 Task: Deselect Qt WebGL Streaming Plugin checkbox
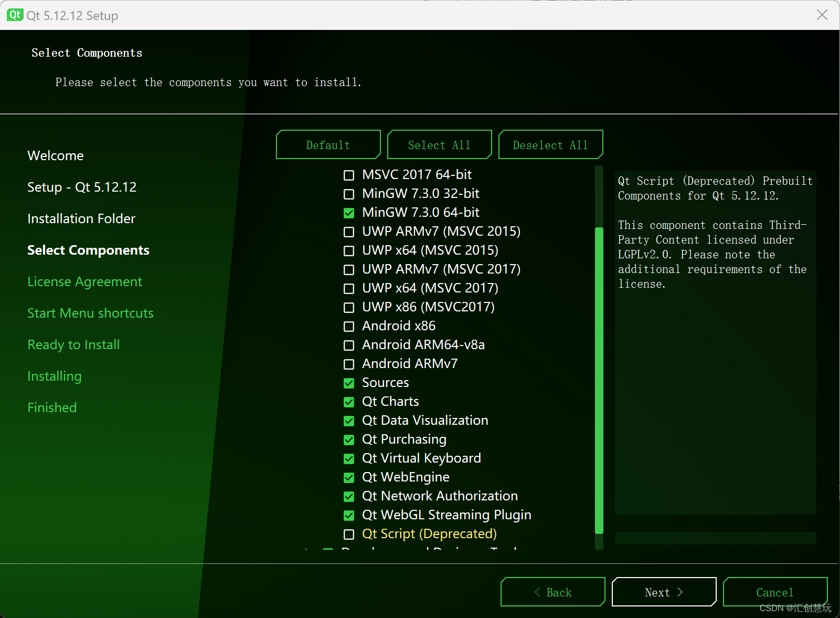(349, 515)
